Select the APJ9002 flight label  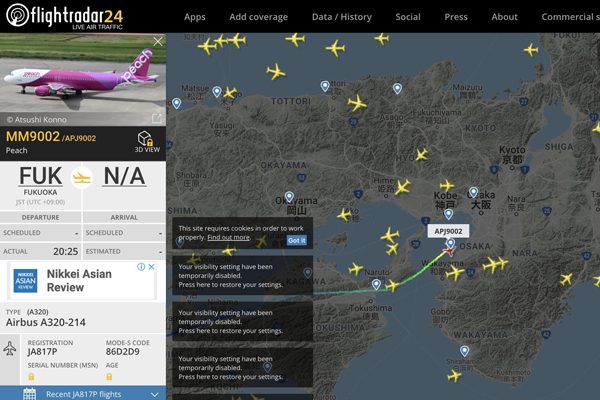[x=448, y=231]
